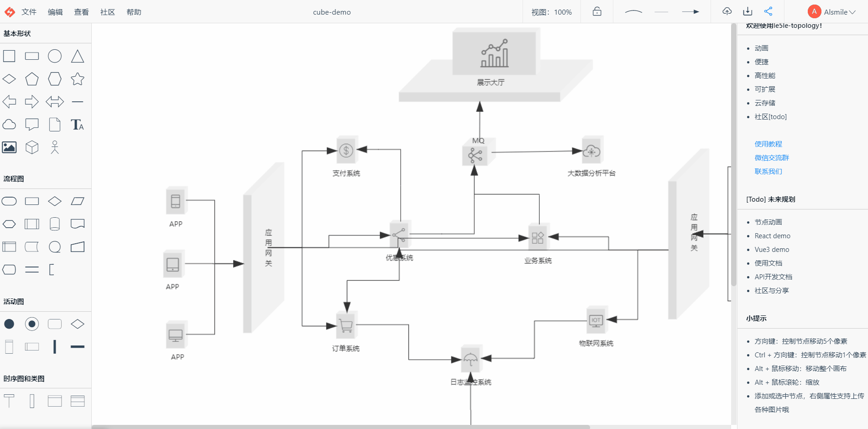868x429 pixels.
Task: Open the 使用教程 link
Action: pos(768,144)
